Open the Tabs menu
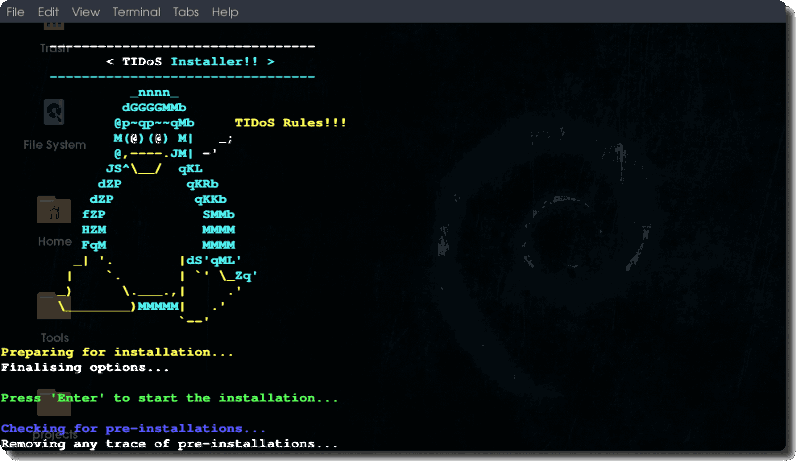The height and width of the screenshot is (465, 800). coord(185,12)
